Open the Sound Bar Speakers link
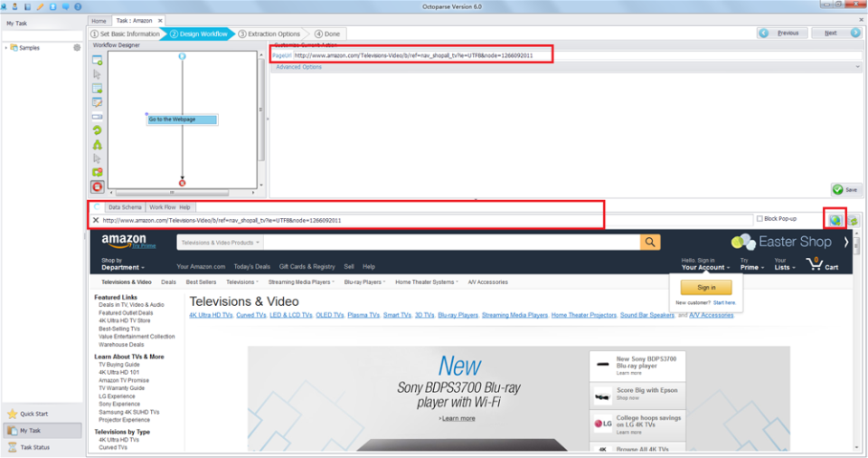Viewport: 868px width, 458px height. [x=647, y=315]
